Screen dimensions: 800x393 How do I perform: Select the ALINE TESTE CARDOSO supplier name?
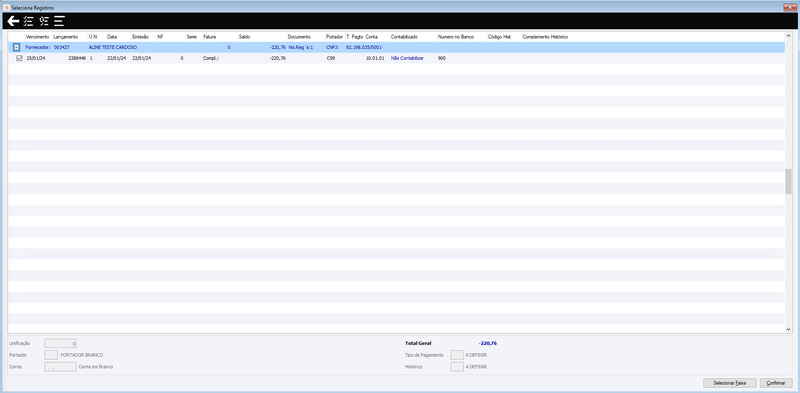tap(113, 47)
